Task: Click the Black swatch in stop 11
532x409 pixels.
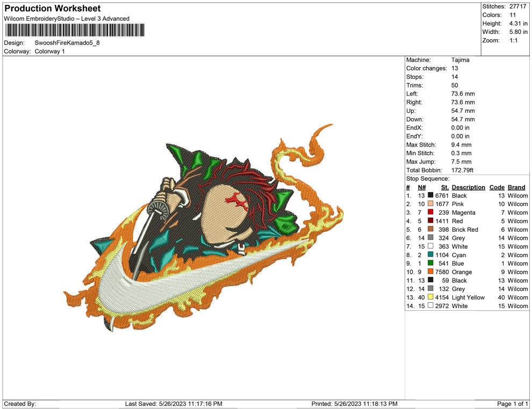Action: [x=430, y=280]
